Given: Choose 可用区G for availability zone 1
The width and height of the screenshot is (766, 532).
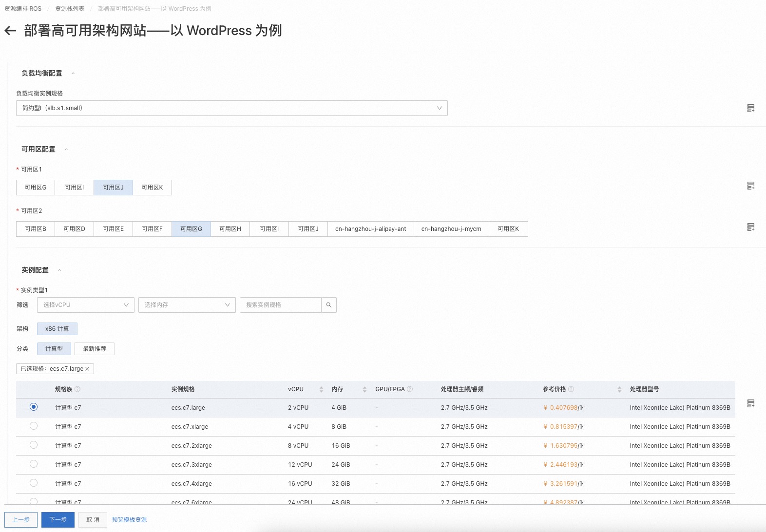Looking at the screenshot, I should 36,188.
